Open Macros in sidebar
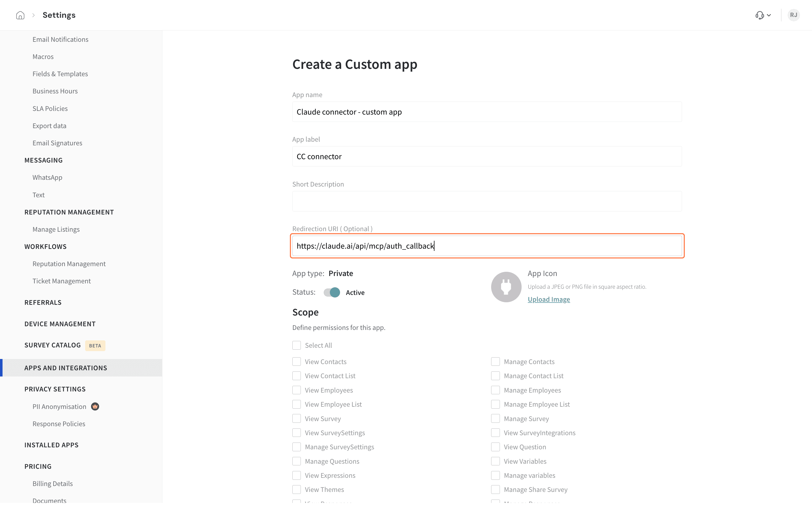Image resolution: width=812 pixels, height=508 pixels. pos(43,56)
